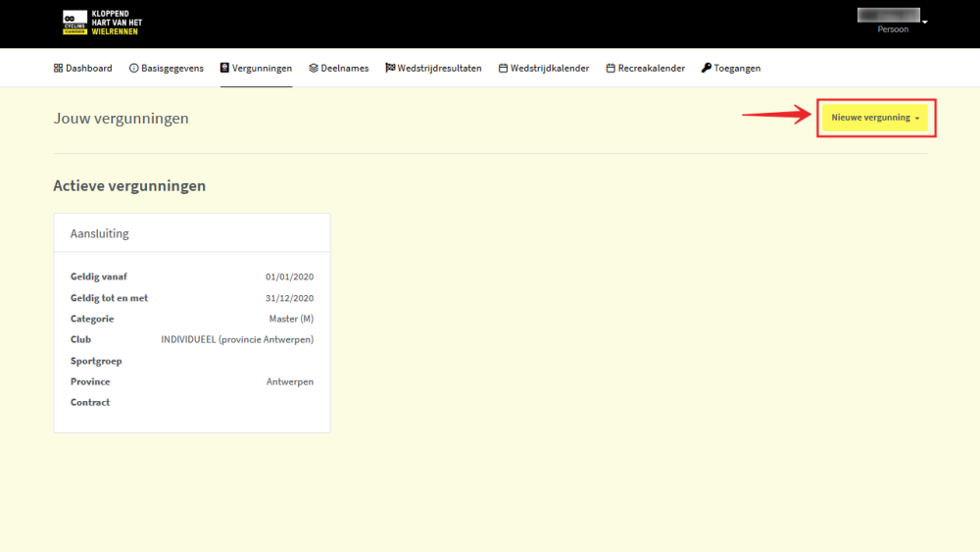Click the Actieve vergunningen heading

tap(129, 185)
